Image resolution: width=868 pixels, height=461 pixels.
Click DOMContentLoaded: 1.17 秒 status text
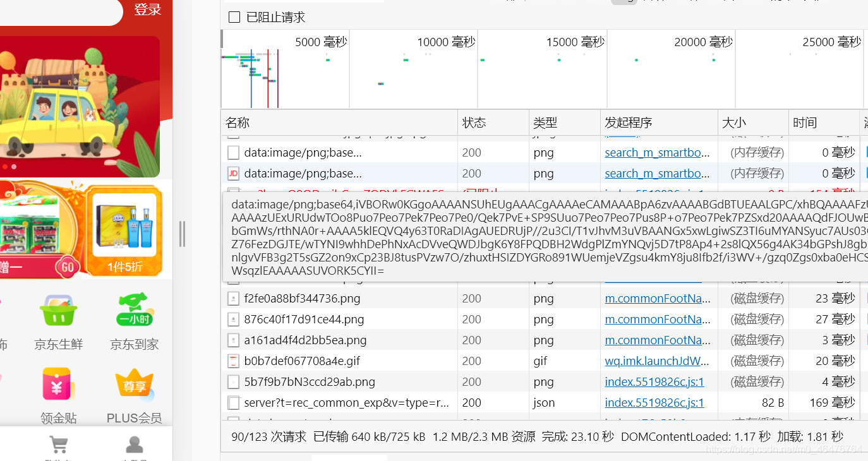point(696,436)
